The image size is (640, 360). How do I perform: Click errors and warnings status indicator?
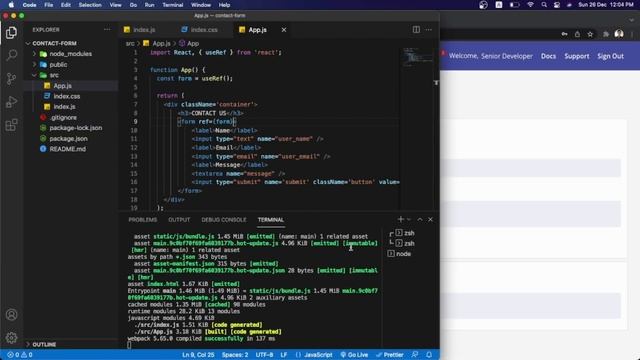tap(20, 355)
